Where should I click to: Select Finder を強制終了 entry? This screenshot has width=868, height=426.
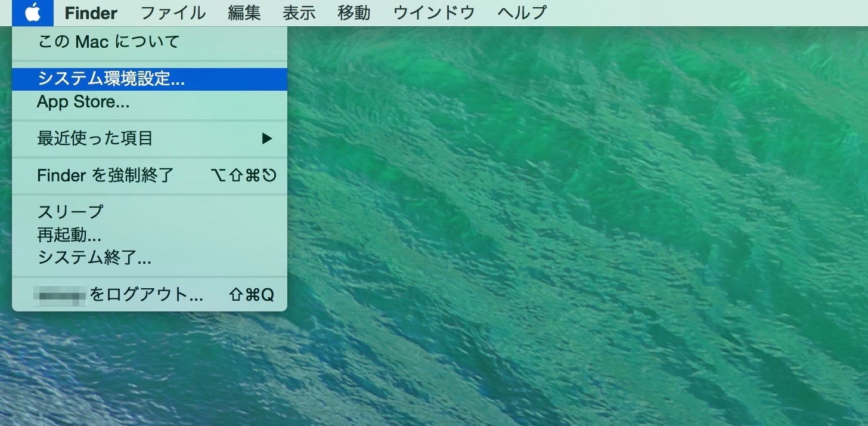pyautogui.click(x=150, y=175)
